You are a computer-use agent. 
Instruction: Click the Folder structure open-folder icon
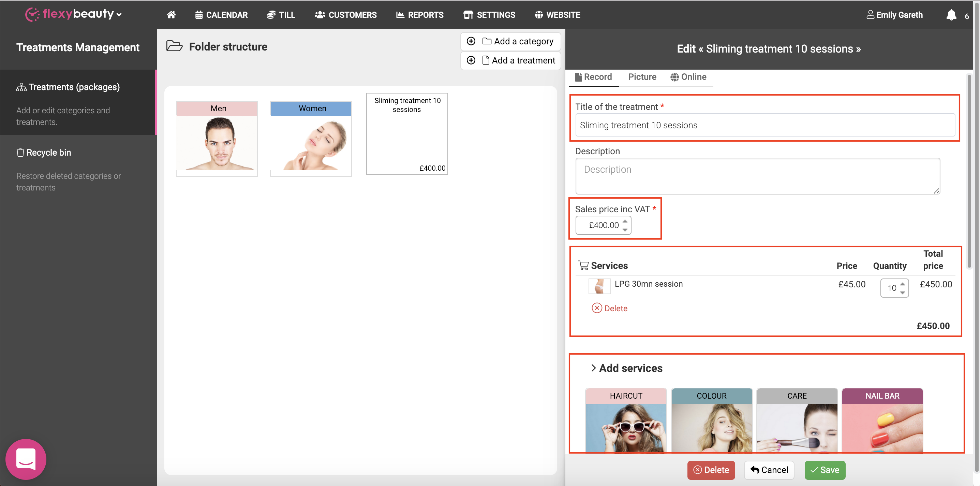coord(174,46)
